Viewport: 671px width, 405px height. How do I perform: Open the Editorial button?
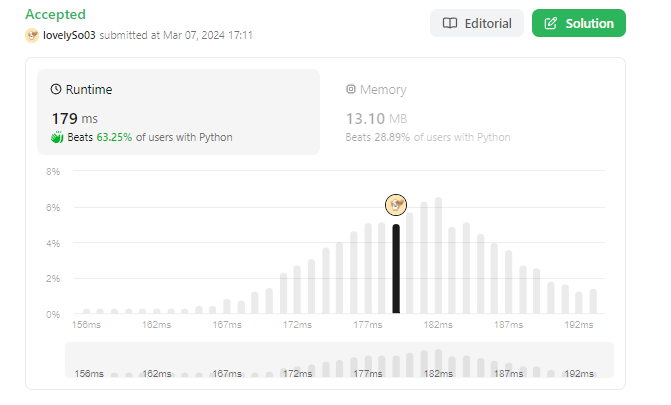(477, 23)
